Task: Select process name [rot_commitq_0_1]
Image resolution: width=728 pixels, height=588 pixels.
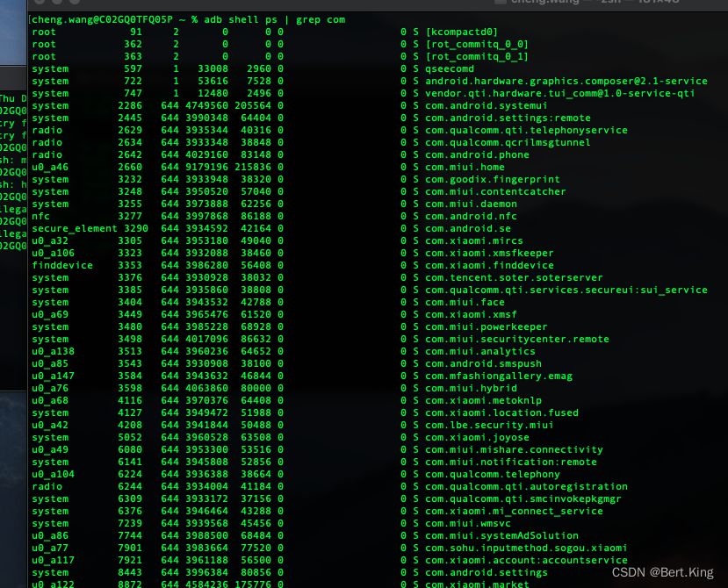Action: click(x=477, y=57)
